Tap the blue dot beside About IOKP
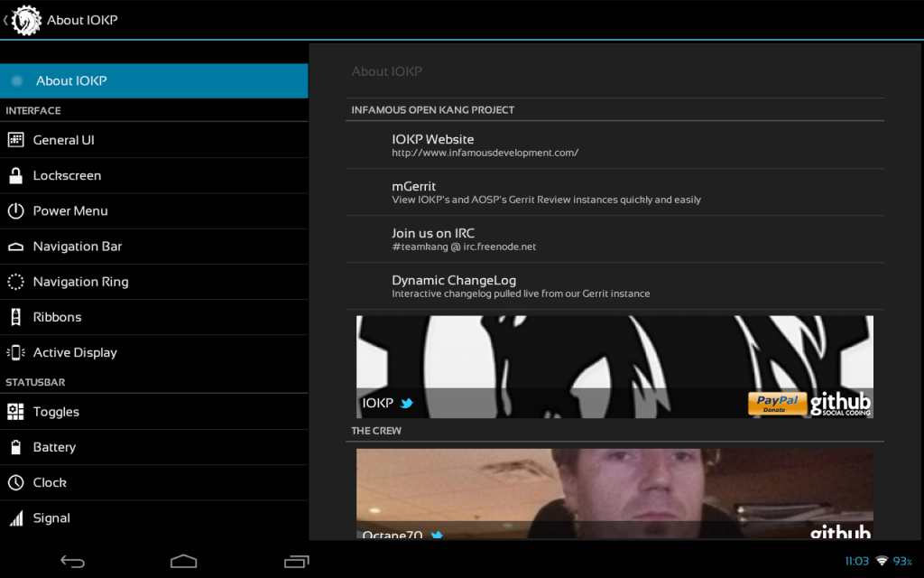 [17, 80]
